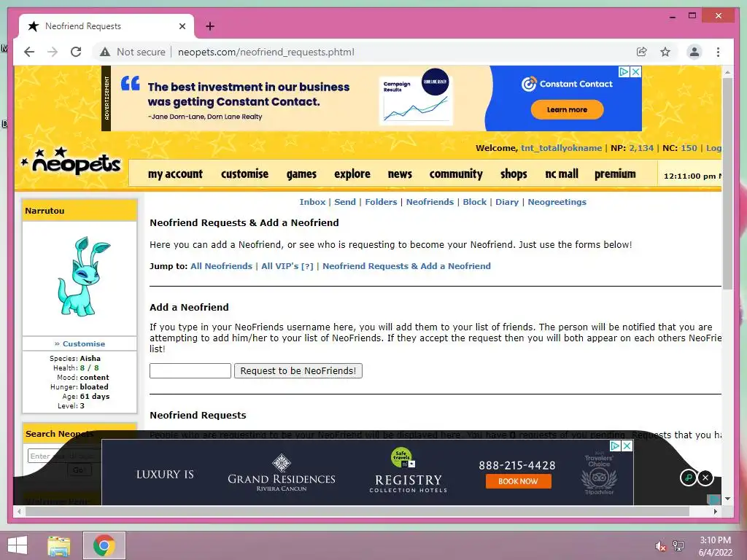Open the Neofriends link

point(430,202)
